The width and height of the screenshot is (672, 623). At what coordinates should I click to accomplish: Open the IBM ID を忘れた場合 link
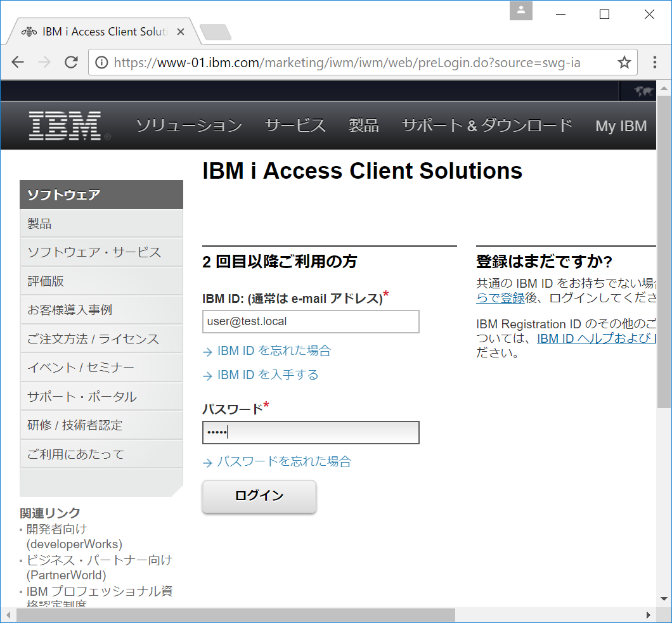(x=273, y=351)
